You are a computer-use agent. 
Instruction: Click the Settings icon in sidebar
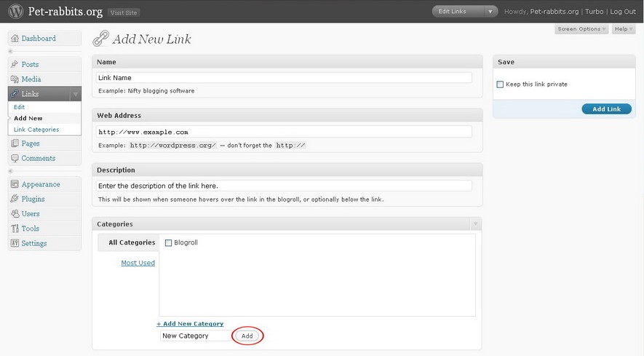coord(15,243)
